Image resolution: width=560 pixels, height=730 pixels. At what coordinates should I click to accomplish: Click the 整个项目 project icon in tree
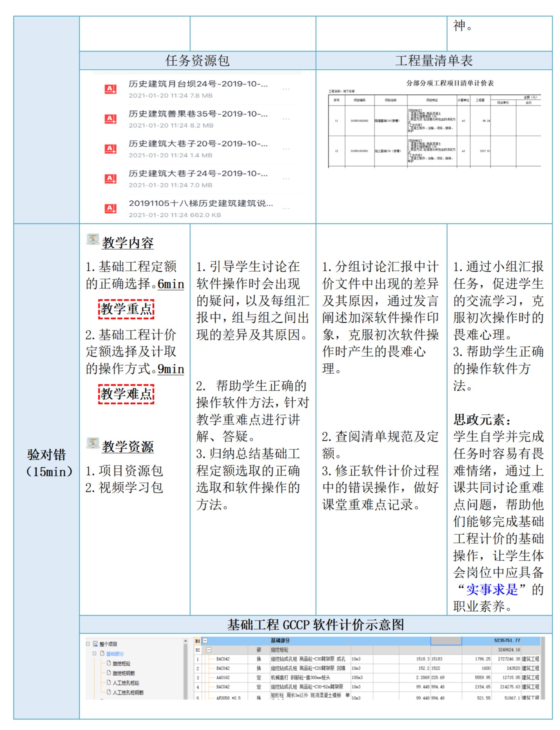pyautogui.click(x=96, y=644)
